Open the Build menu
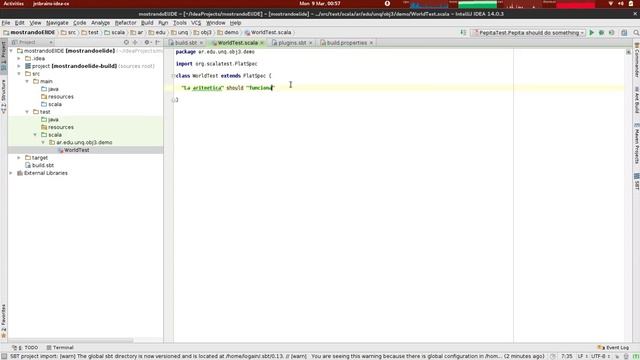 147,23
